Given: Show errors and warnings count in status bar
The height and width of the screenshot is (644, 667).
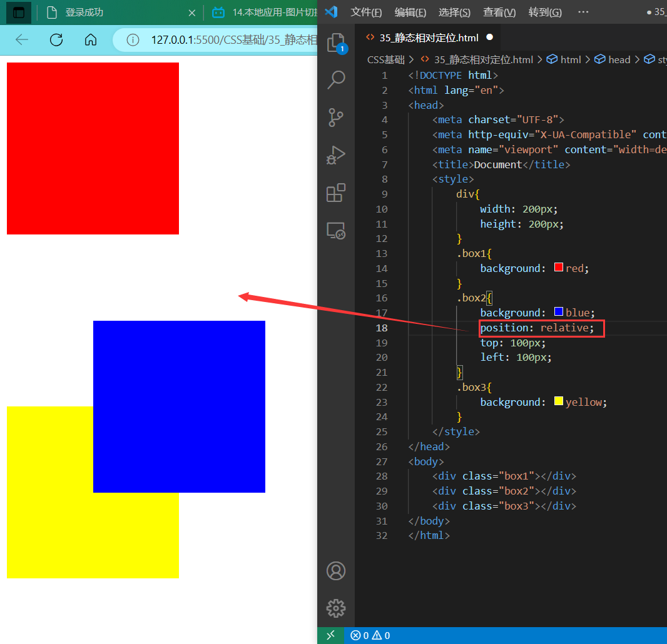Looking at the screenshot, I should [370, 635].
